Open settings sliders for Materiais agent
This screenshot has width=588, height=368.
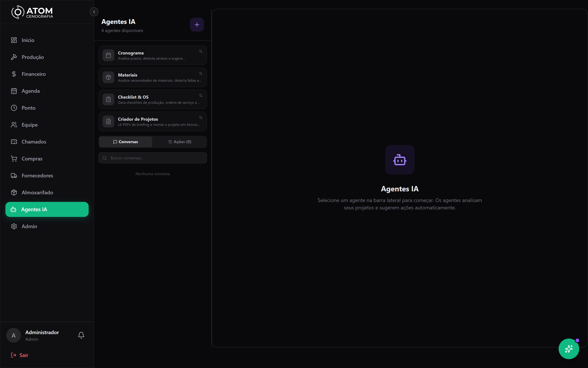(201, 74)
